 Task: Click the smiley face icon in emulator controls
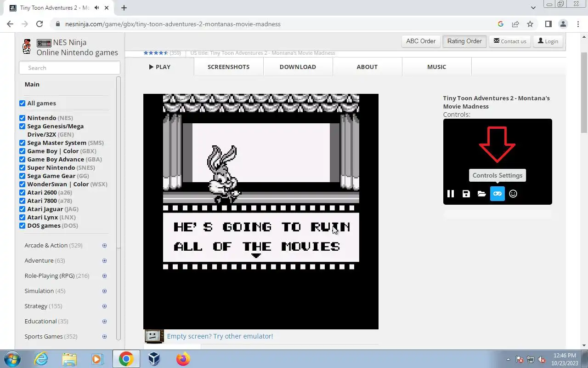pos(513,194)
